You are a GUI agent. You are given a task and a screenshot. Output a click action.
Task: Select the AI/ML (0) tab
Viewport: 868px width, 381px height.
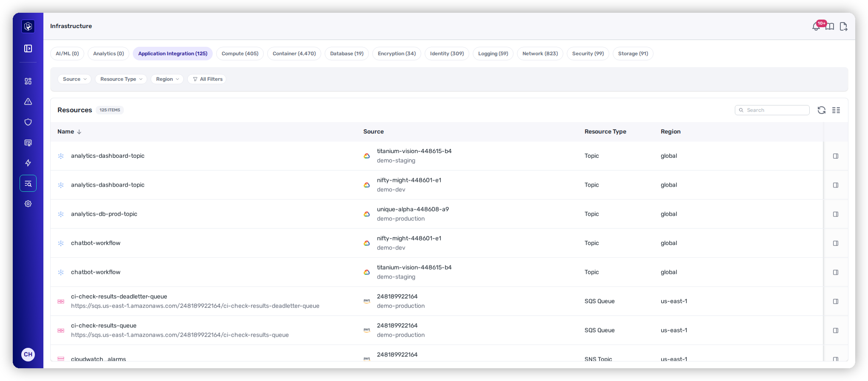pyautogui.click(x=67, y=54)
